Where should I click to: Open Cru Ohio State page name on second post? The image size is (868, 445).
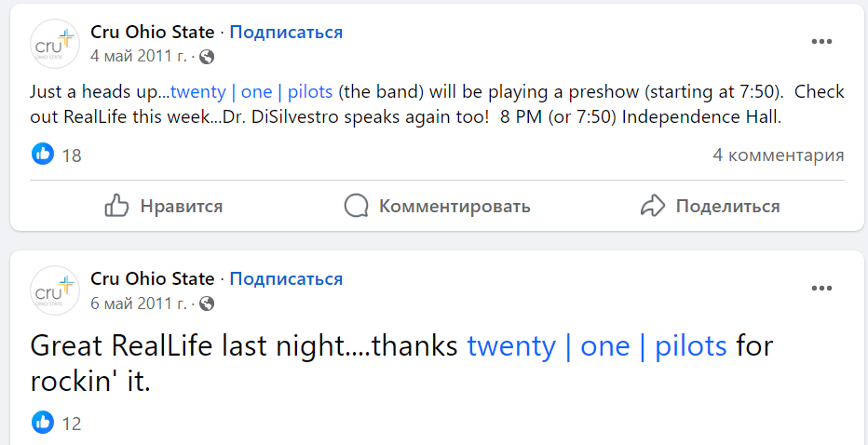[152, 279]
